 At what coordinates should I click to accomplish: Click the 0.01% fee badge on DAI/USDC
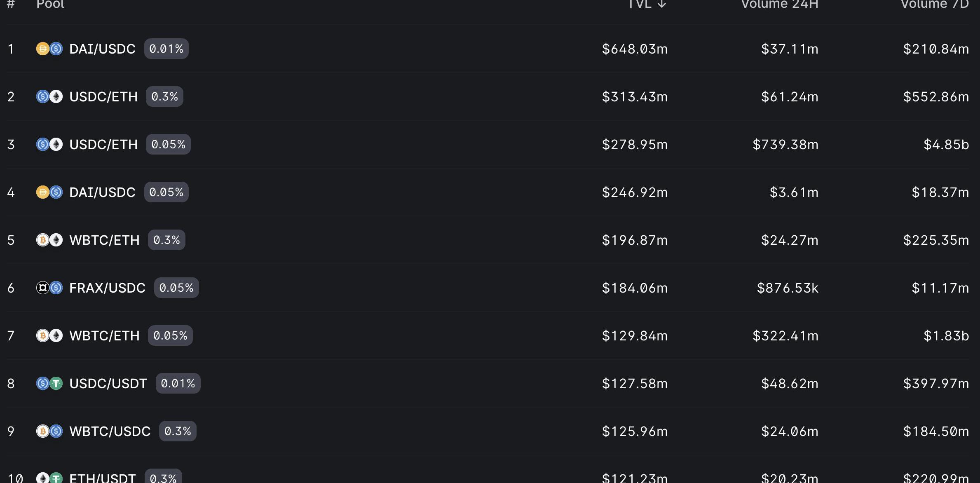(166, 49)
